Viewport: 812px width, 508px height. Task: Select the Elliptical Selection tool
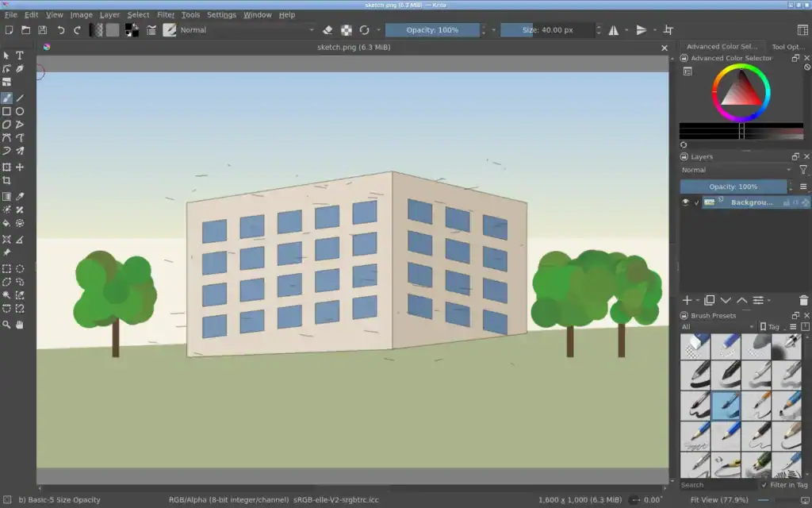[20, 268]
